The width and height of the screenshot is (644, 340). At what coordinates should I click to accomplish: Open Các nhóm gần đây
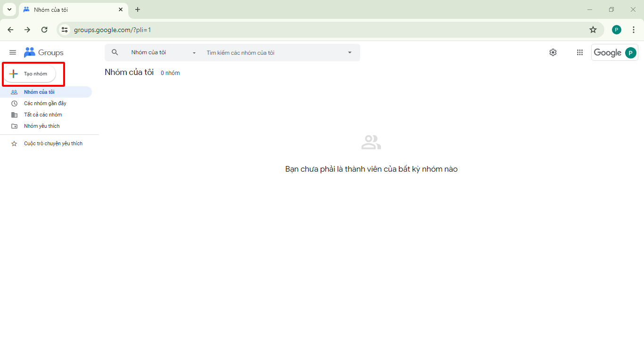[x=45, y=103]
